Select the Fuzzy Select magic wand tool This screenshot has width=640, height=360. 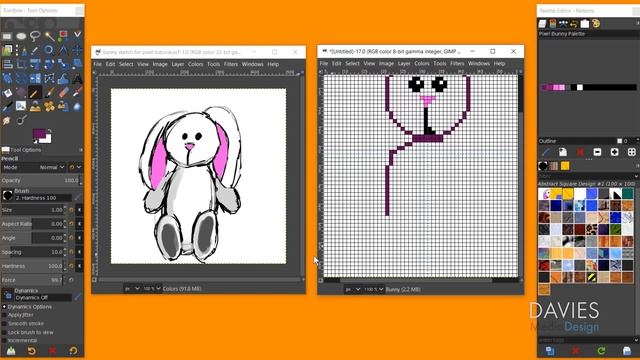(x=49, y=36)
